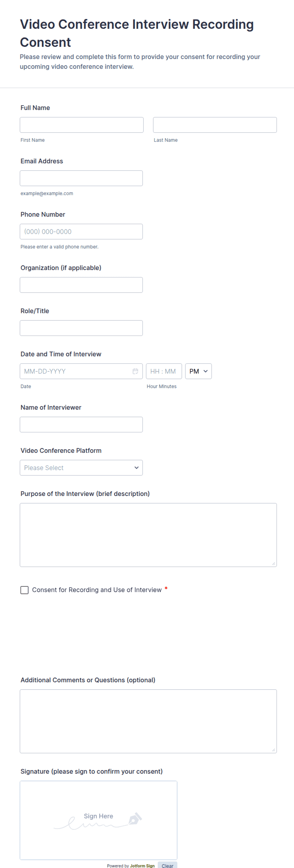Select the Phone Number field
294x868 pixels.
[x=81, y=232]
